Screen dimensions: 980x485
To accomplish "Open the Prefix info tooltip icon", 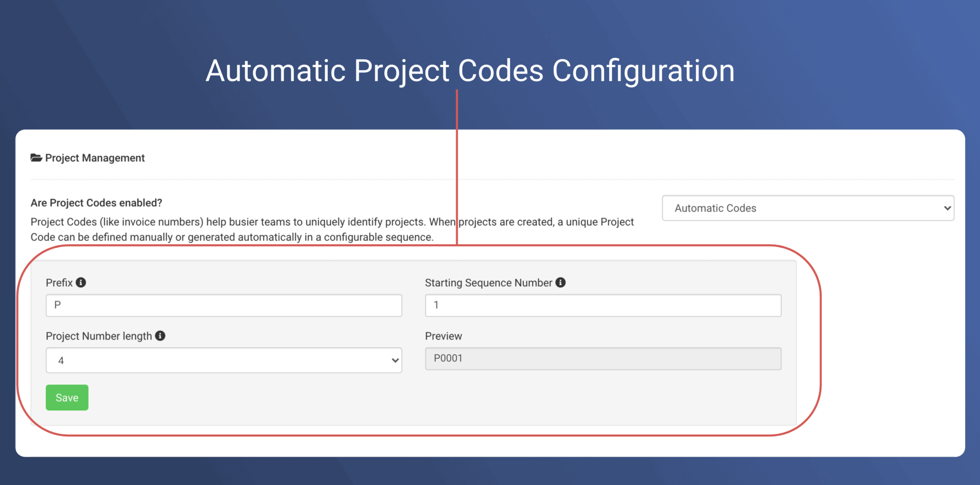I will 81,282.
